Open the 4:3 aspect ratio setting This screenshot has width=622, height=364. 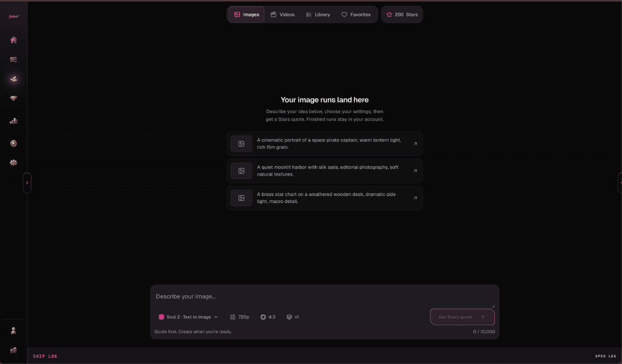pos(268,317)
